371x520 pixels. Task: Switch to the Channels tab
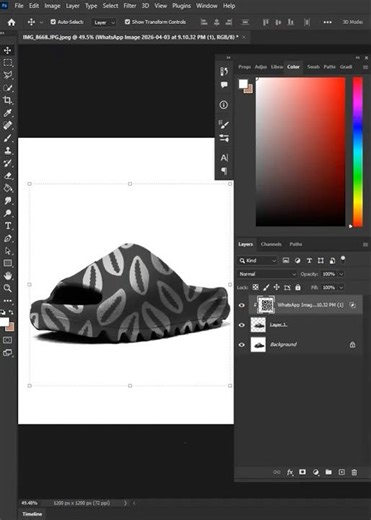click(x=271, y=244)
